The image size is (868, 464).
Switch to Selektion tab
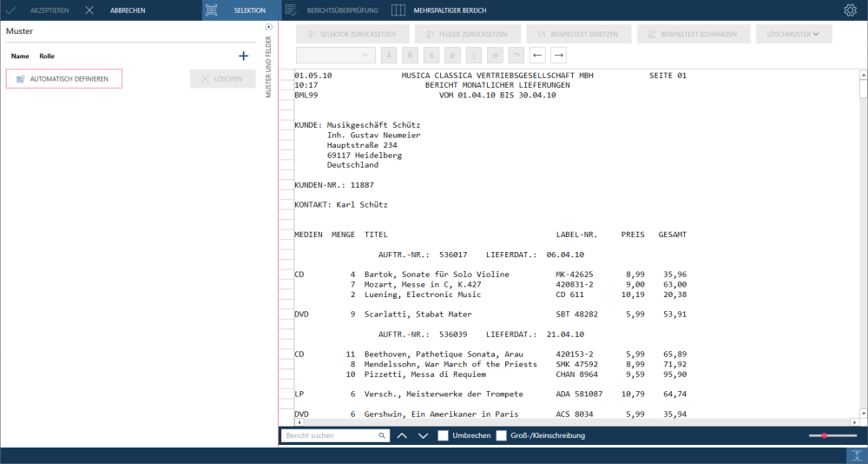point(242,10)
